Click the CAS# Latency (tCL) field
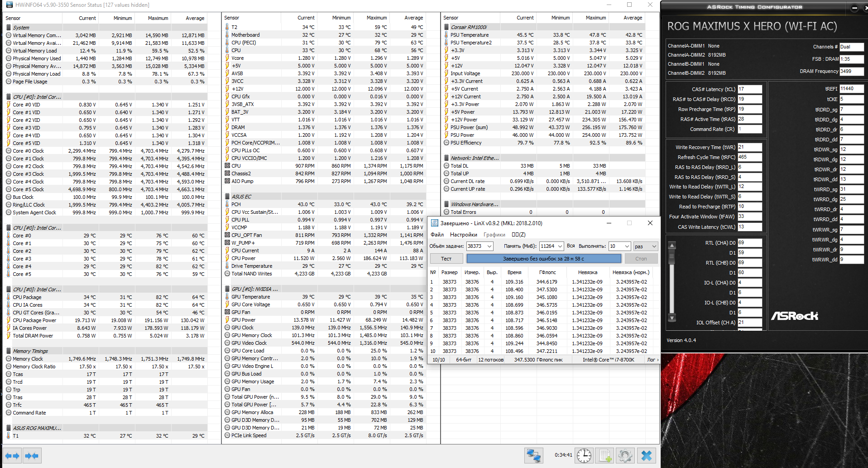This screenshot has width=868, height=468. 750,89
